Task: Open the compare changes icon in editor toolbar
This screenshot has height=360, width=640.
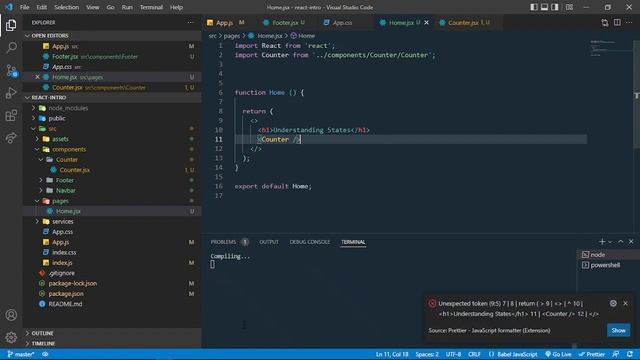Action: (604, 22)
